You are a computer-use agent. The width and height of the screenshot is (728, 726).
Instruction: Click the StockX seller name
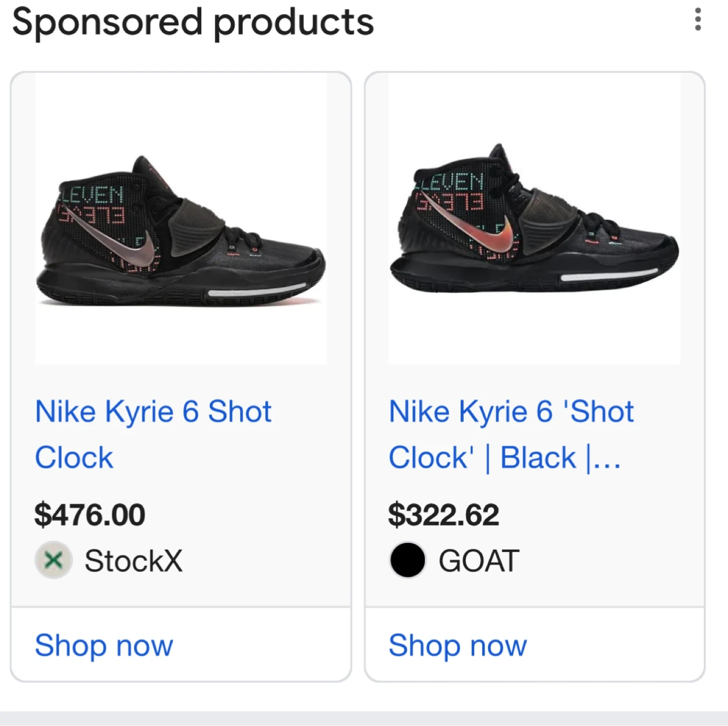click(x=133, y=561)
